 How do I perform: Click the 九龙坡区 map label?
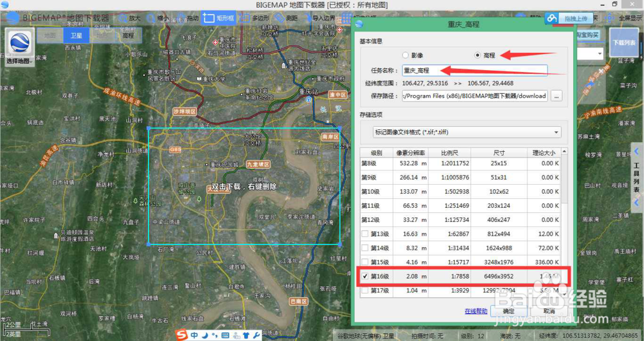(258, 164)
